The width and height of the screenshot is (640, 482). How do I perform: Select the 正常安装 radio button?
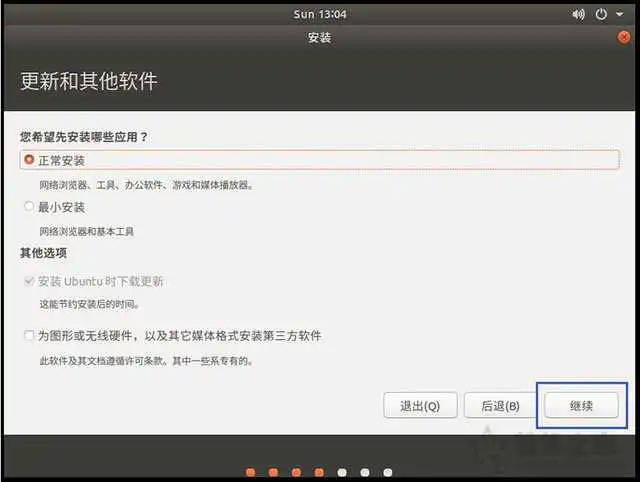point(29,160)
